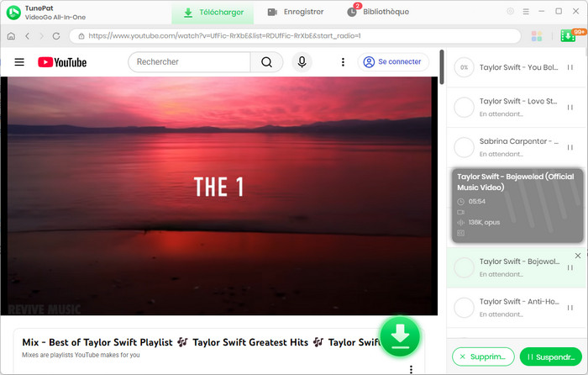This screenshot has width=588, height=375.
Task: Reload the current page
Action: pyautogui.click(x=56, y=36)
